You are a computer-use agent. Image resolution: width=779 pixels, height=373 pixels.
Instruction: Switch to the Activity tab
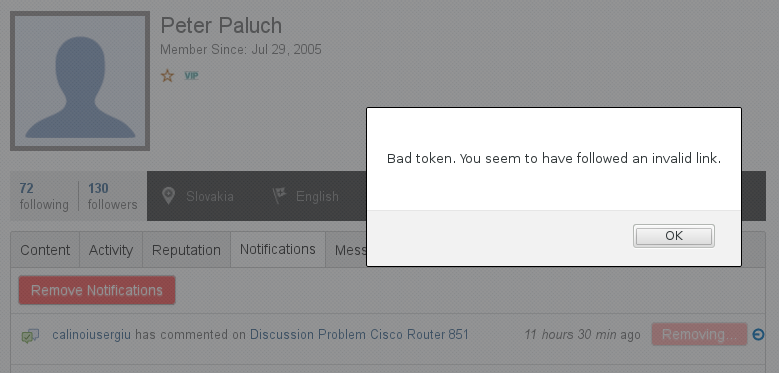111,250
